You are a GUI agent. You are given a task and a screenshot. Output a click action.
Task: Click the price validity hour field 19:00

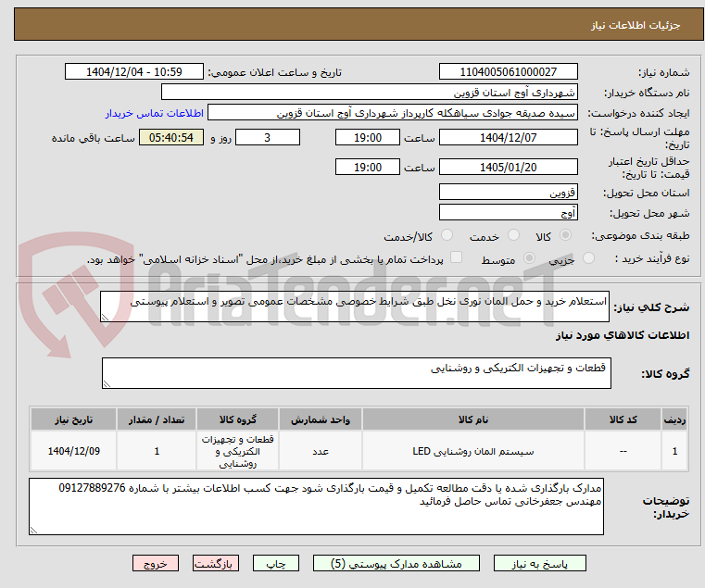(368, 168)
